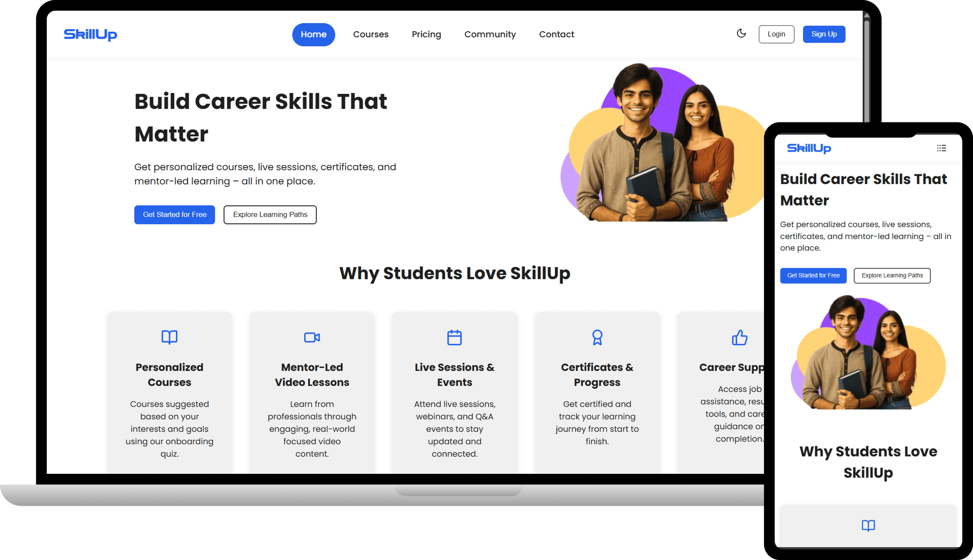Click the book icon on the mobile preview card
The image size is (973, 560).
[868, 525]
